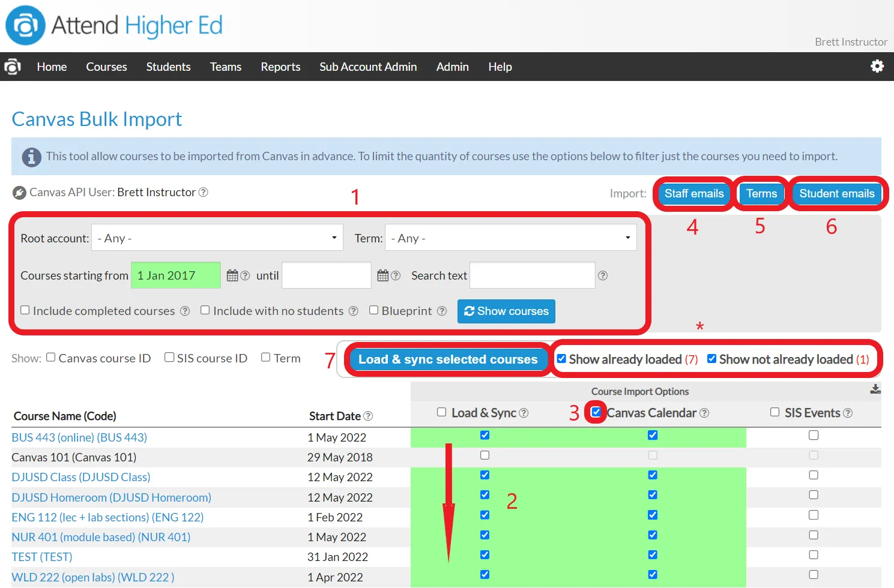The image size is (894, 588).
Task: Click the Courses starting from date field
Action: (x=176, y=275)
